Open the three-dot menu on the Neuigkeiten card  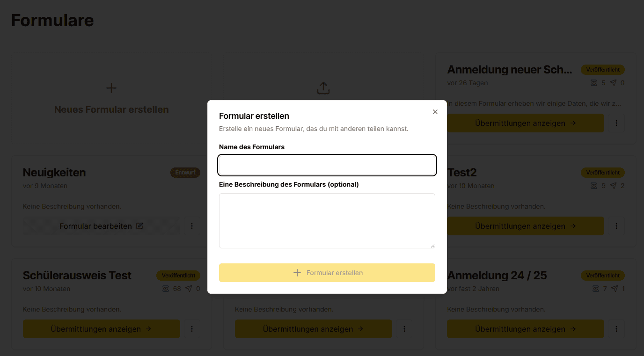click(x=192, y=225)
